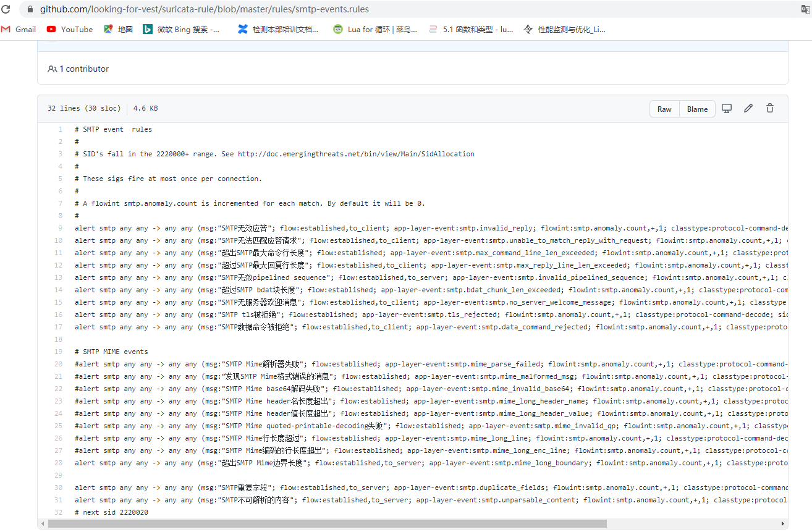Delete smtp-events.rules via the trash icon

coord(769,108)
